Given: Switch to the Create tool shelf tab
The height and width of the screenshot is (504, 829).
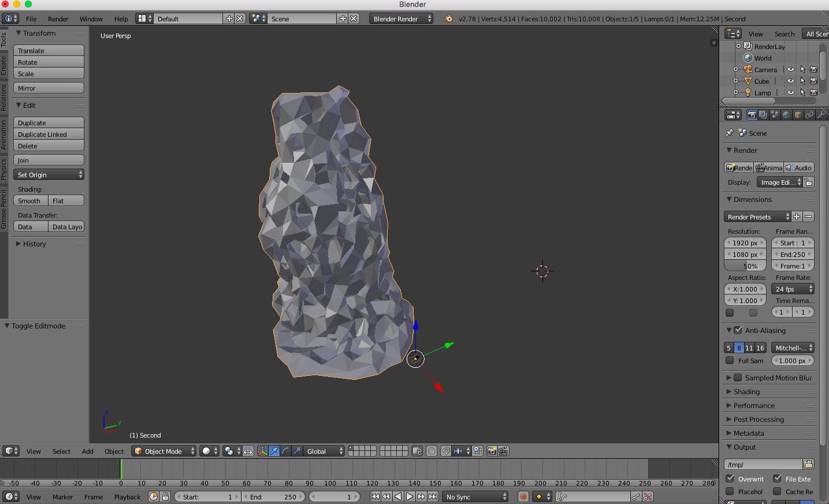Looking at the screenshot, I should (x=3, y=65).
